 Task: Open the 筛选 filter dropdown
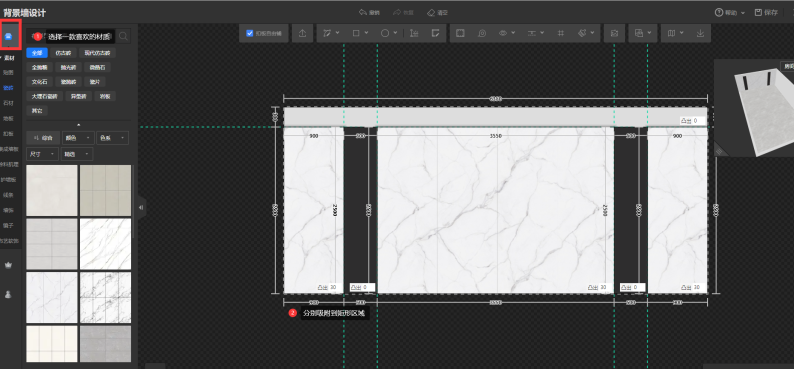pyautogui.click(x=77, y=153)
